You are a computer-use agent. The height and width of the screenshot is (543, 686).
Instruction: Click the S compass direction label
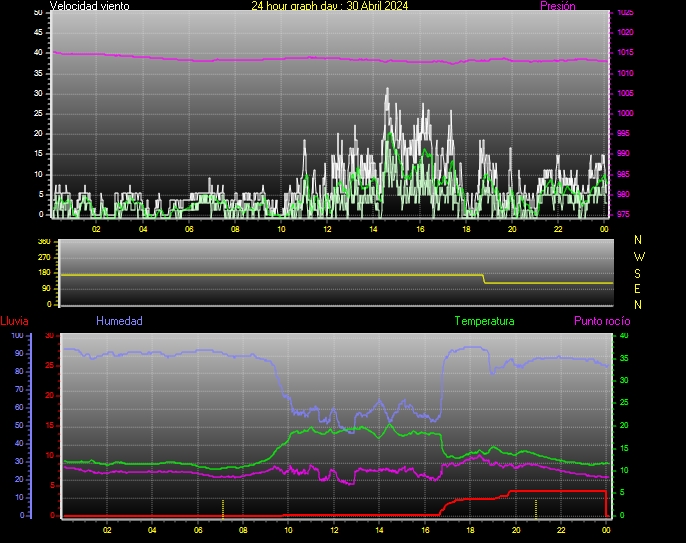(637, 273)
